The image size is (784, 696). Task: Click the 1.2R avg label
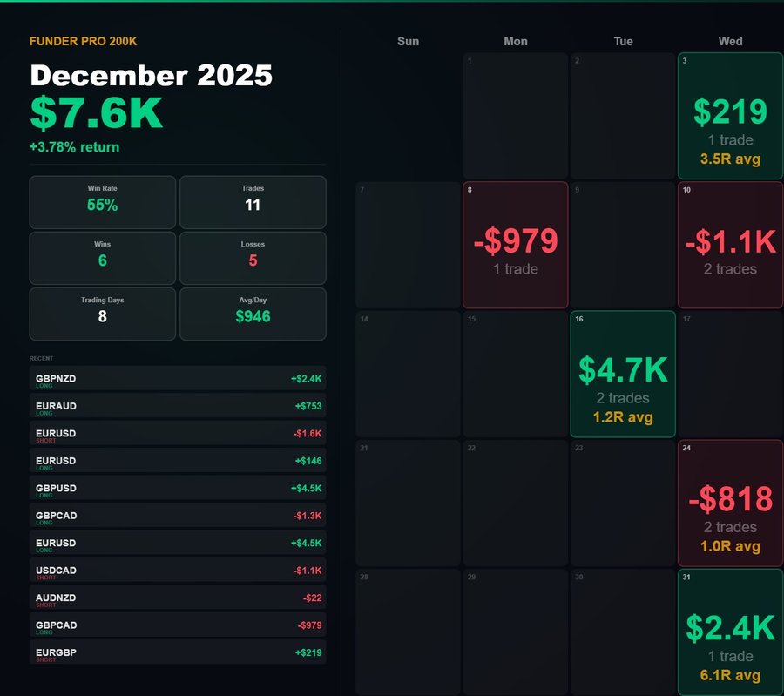[623, 417]
